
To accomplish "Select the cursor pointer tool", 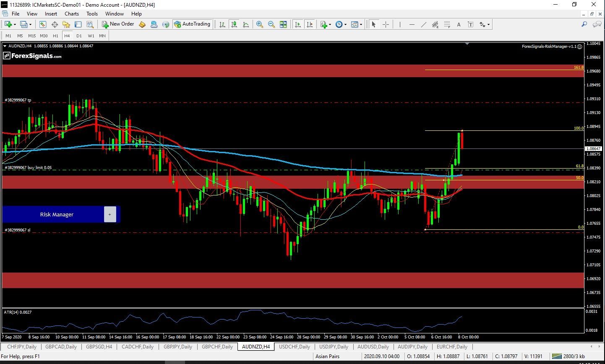I will [374, 24].
